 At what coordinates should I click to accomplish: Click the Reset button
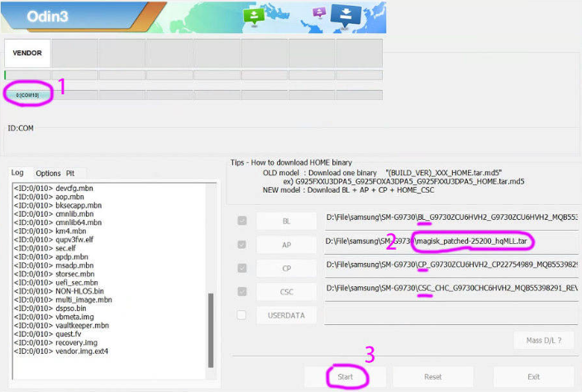(x=433, y=377)
